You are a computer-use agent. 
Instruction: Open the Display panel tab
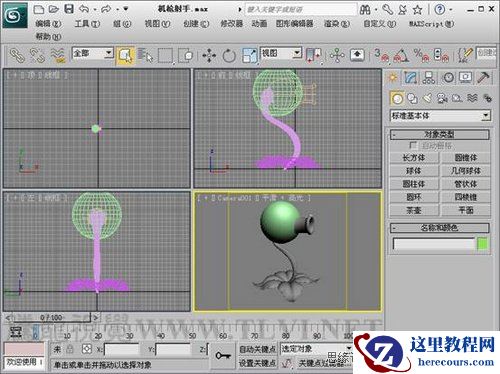[466, 78]
